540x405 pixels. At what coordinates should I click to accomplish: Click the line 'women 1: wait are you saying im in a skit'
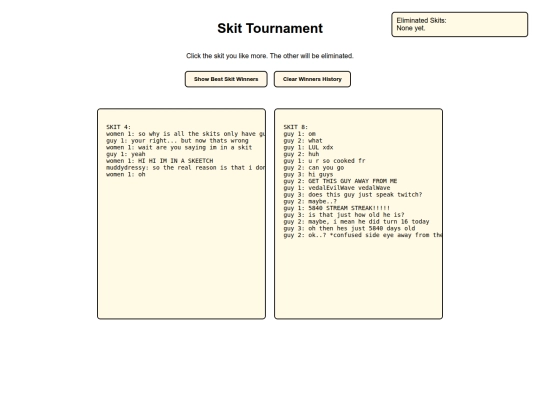179,147
